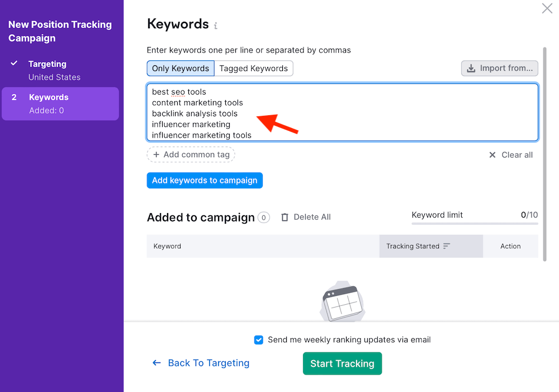This screenshot has height=392, width=559.
Task: Close the campaign setup dialog
Action: [547, 8]
